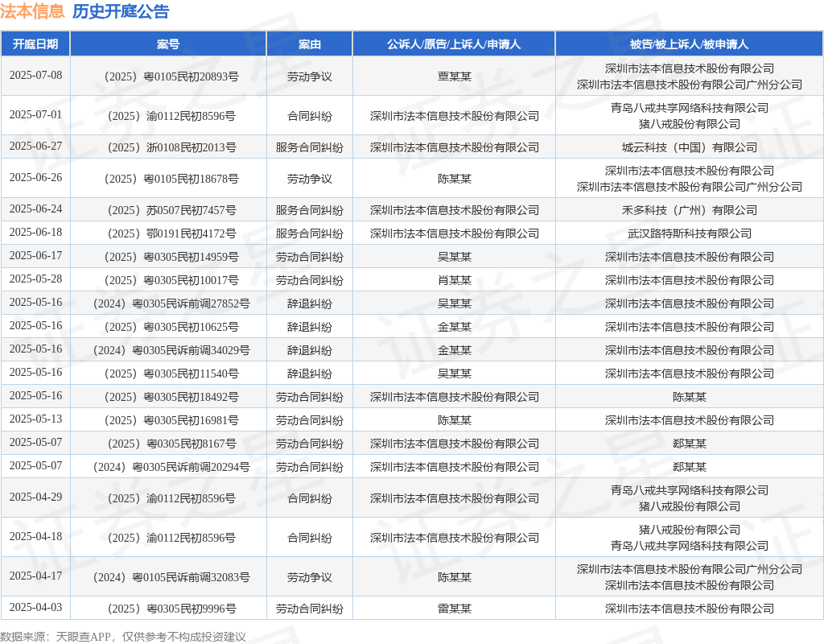Click 劳动争议 in the 2025-07-08 row
This screenshot has width=824, height=644.
(310, 76)
